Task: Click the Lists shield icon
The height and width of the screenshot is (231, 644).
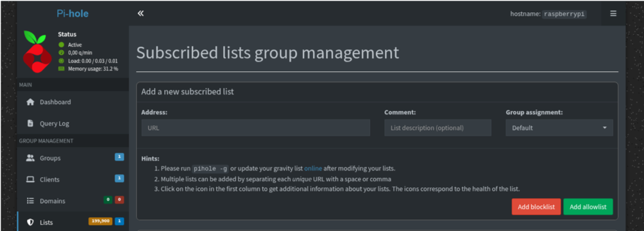Action: (x=30, y=223)
